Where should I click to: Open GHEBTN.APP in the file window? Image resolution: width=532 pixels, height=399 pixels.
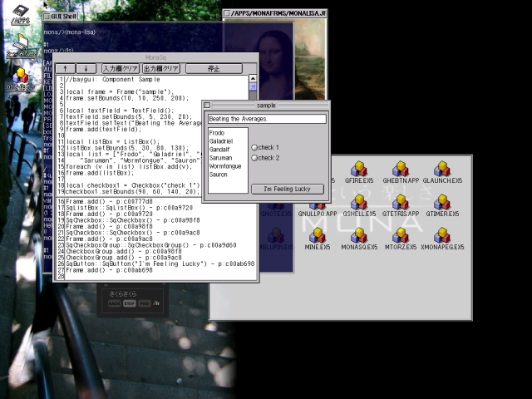click(x=401, y=172)
